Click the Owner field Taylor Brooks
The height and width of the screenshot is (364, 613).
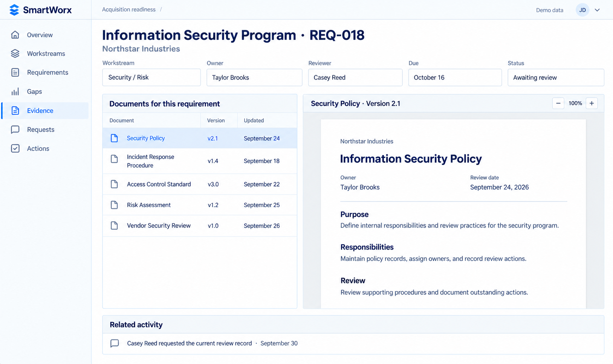click(x=254, y=77)
